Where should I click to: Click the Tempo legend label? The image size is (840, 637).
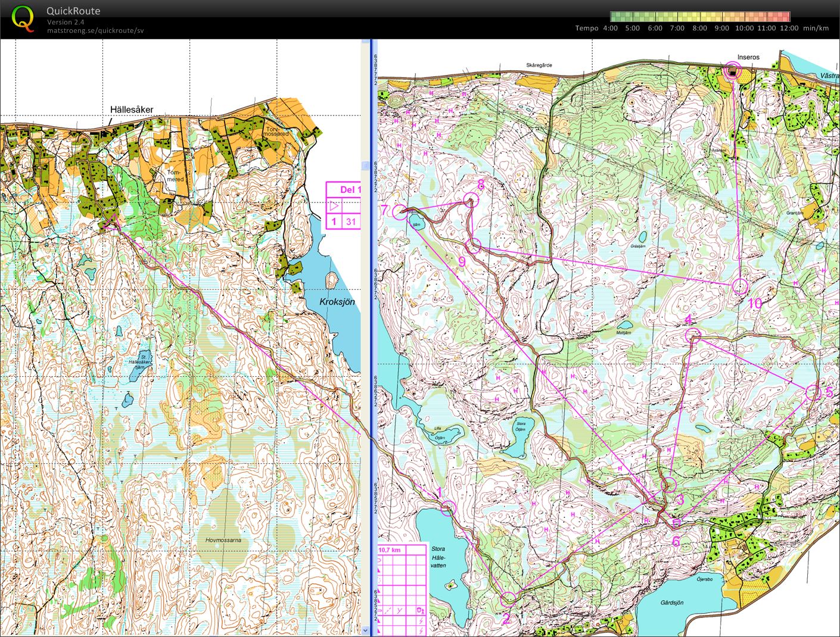[x=587, y=28]
